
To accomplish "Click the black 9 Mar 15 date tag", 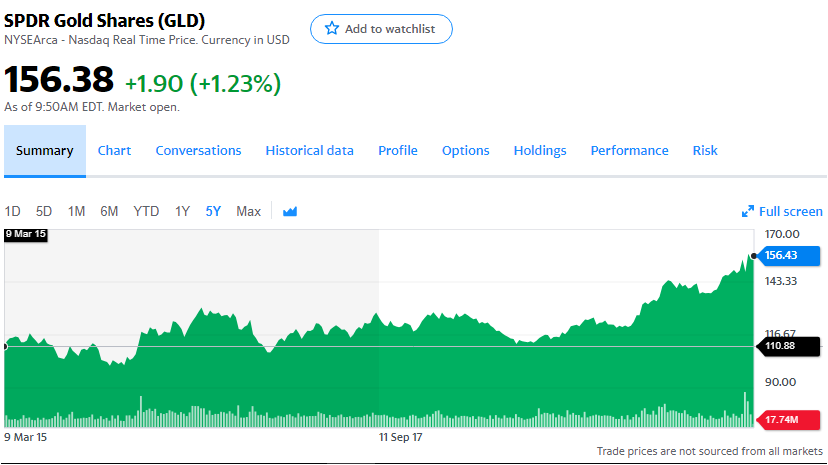I will (x=26, y=234).
